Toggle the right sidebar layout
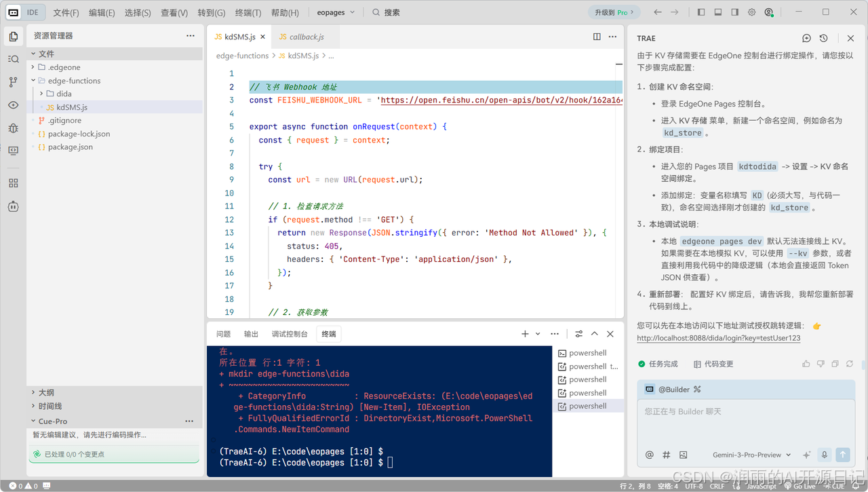868x492 pixels. [734, 12]
